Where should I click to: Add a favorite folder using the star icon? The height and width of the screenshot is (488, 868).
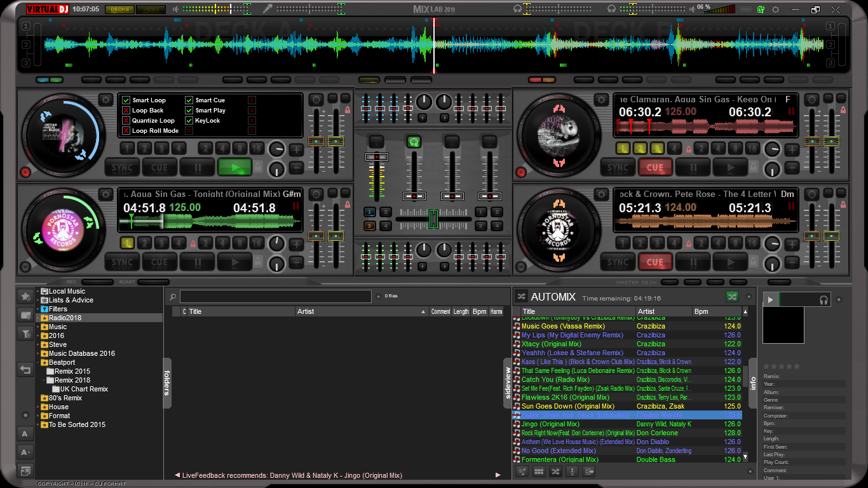pos(25,296)
